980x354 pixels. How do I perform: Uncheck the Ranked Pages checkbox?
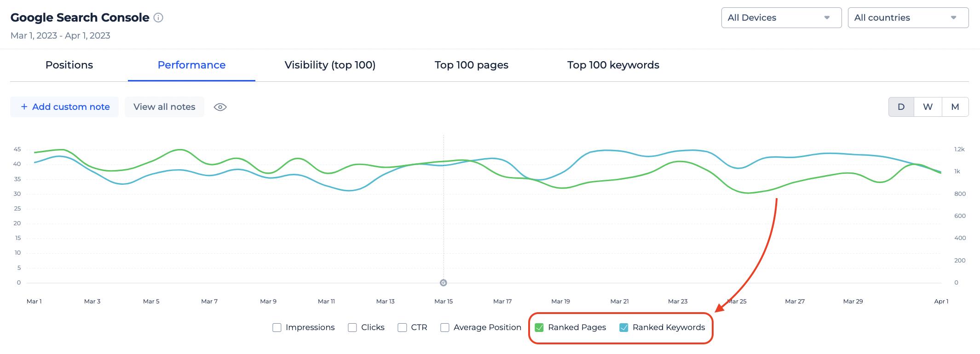tap(539, 327)
